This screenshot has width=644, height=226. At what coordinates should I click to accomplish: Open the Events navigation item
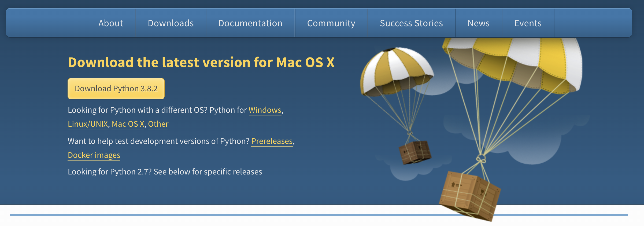[528, 23]
